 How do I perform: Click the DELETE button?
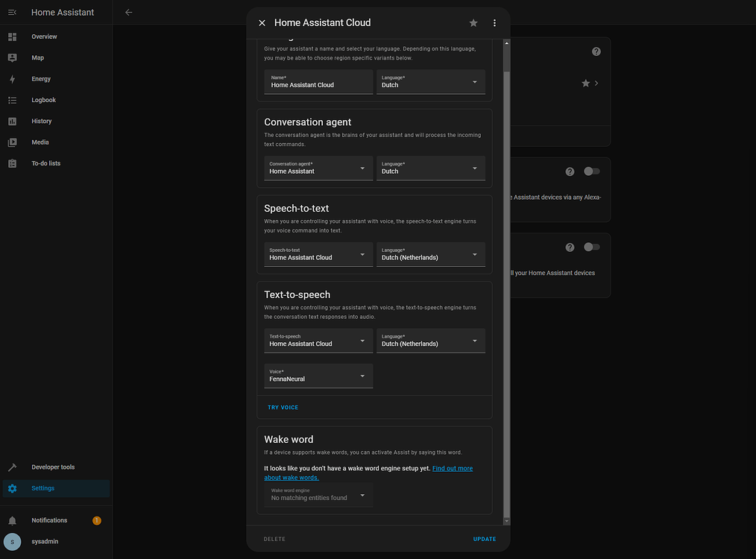[x=274, y=539]
